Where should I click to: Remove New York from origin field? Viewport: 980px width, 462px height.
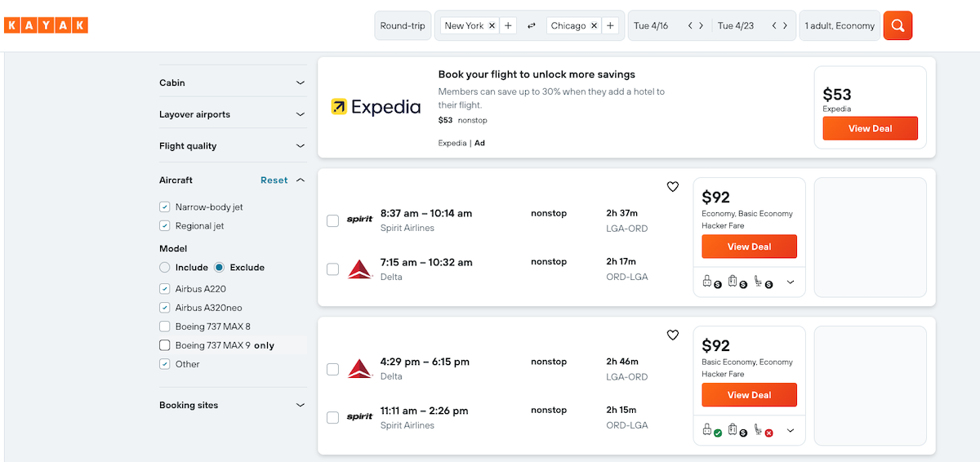tap(492, 26)
